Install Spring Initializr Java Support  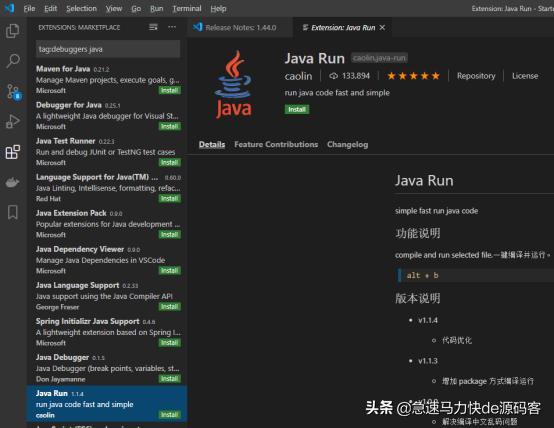170,343
